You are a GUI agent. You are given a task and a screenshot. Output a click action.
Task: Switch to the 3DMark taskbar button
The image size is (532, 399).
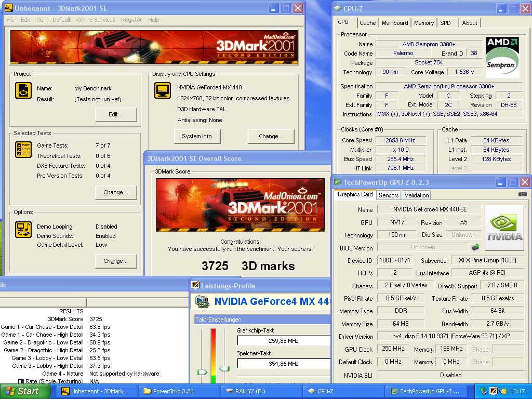[x=96, y=391]
